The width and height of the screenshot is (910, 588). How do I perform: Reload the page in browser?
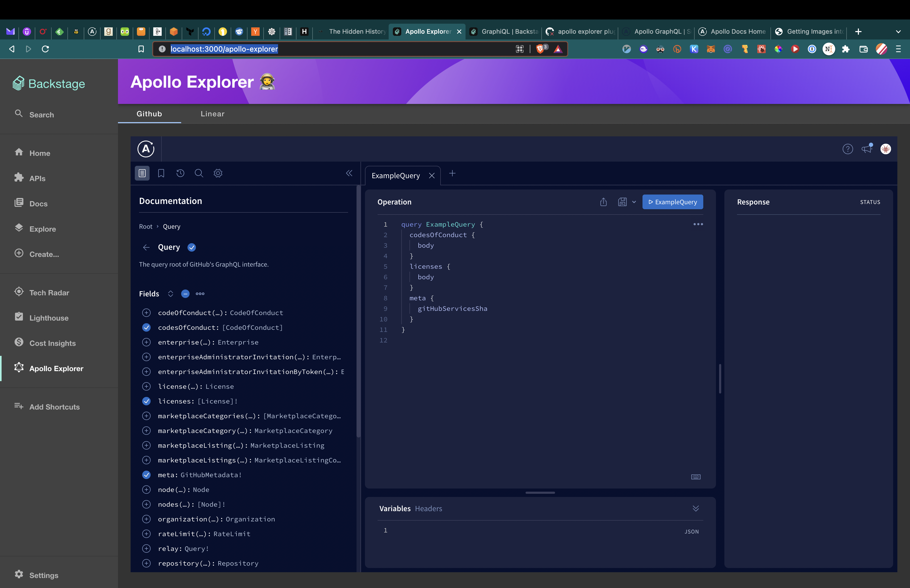click(x=45, y=49)
